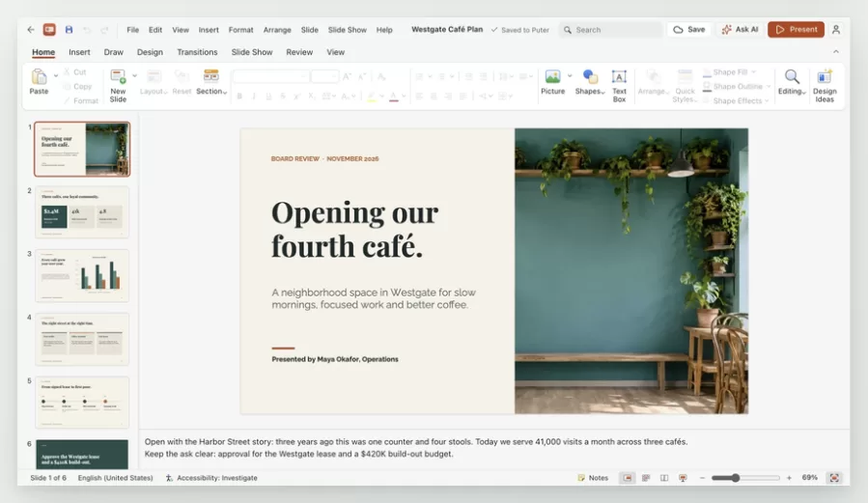This screenshot has height=503, width=868.
Task: Collapse the ribbon with the chevron
Action: coord(836,51)
